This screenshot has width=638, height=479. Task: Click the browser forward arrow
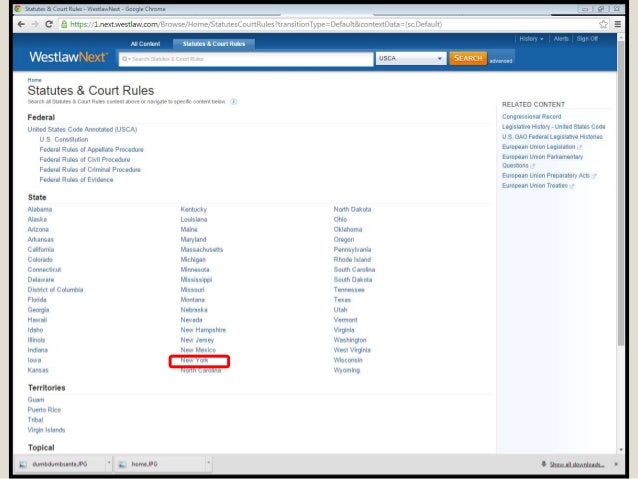click(x=35, y=24)
